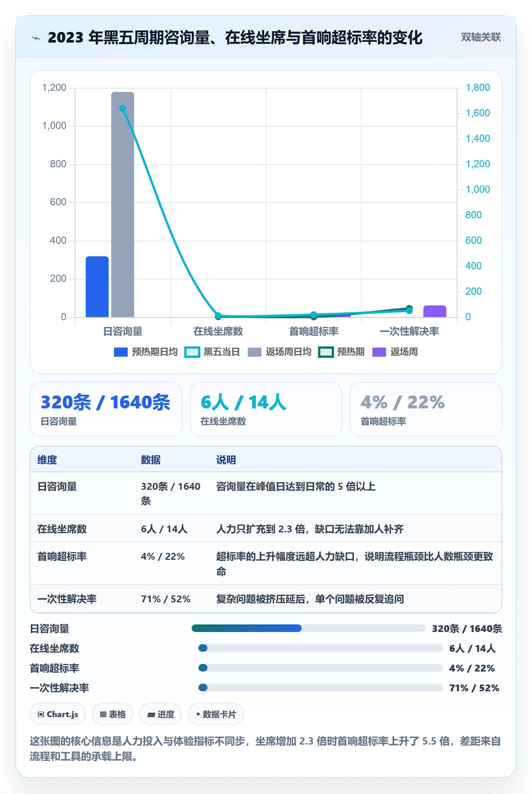Screen dimensions: 532x794
Task: Click the 进度 tag chip
Action: pos(160,714)
